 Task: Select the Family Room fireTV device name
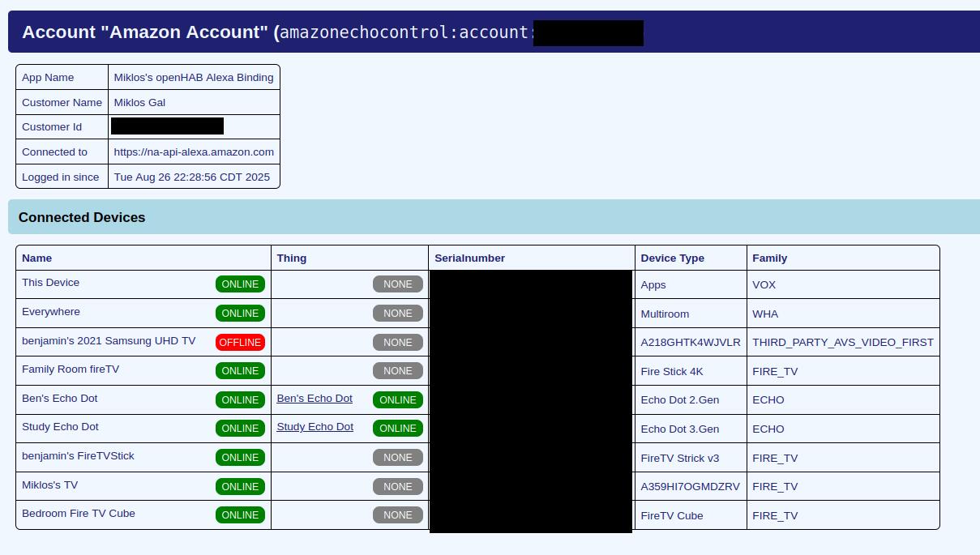pos(71,369)
